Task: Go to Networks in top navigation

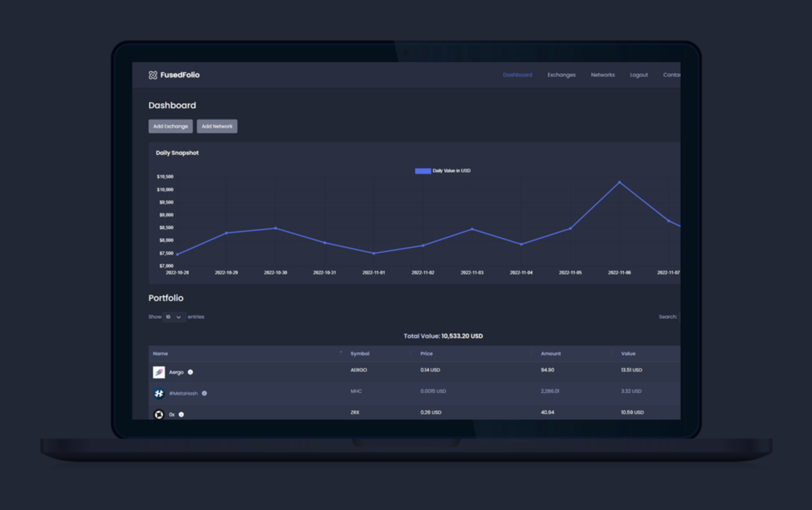Action: pyautogui.click(x=602, y=75)
